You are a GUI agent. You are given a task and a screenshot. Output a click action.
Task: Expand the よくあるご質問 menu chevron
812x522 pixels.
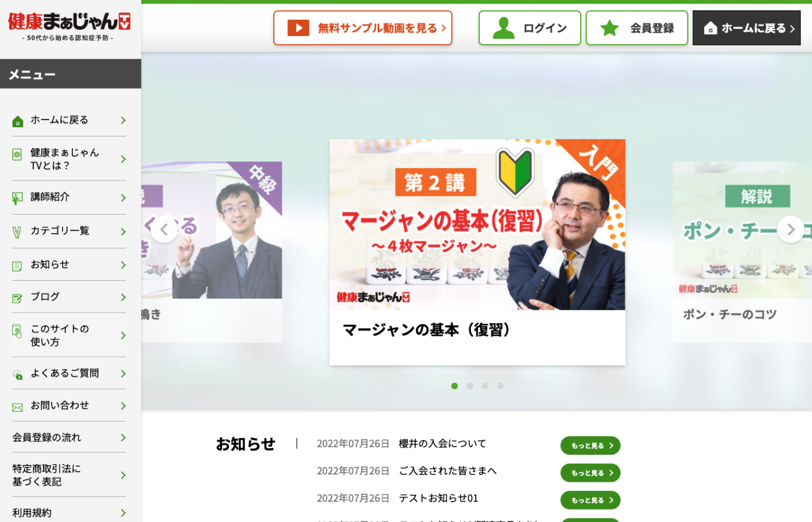point(123,374)
